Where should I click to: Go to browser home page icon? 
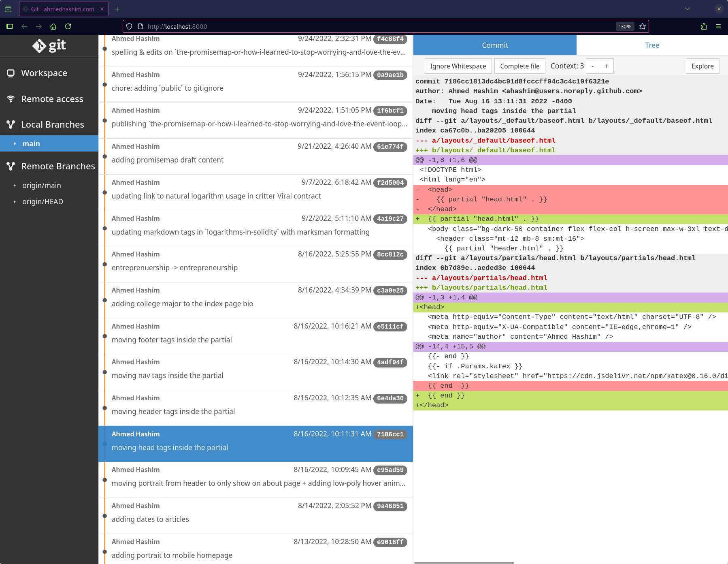click(x=53, y=26)
